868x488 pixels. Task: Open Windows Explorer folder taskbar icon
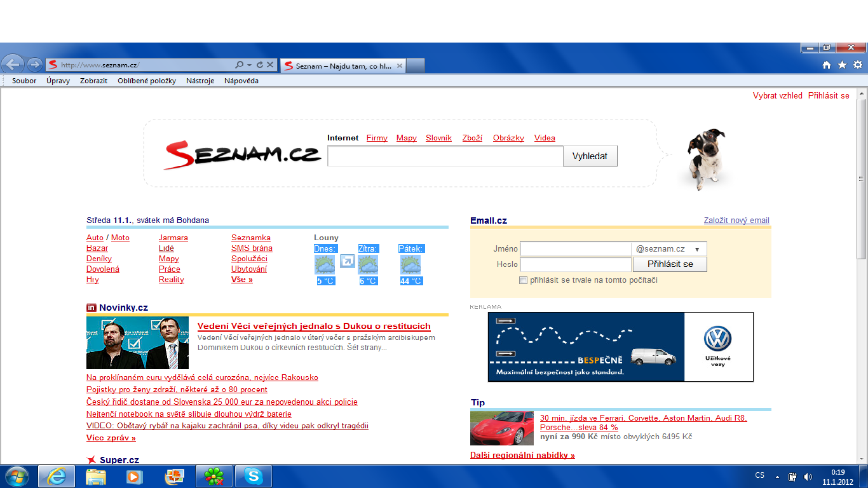coord(96,476)
